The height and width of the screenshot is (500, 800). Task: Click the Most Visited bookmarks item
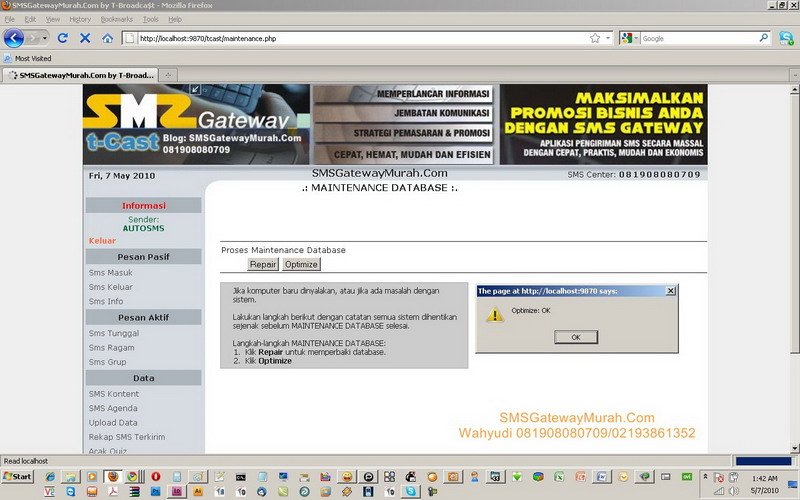[28, 58]
